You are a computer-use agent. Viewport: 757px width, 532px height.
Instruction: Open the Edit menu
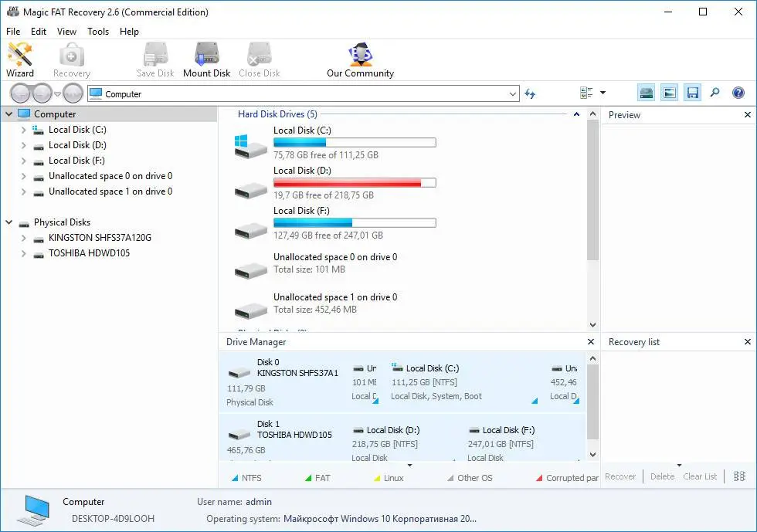pos(38,32)
